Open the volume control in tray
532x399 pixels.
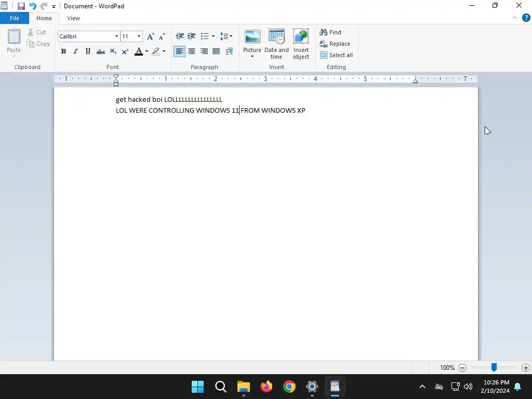[468, 387]
